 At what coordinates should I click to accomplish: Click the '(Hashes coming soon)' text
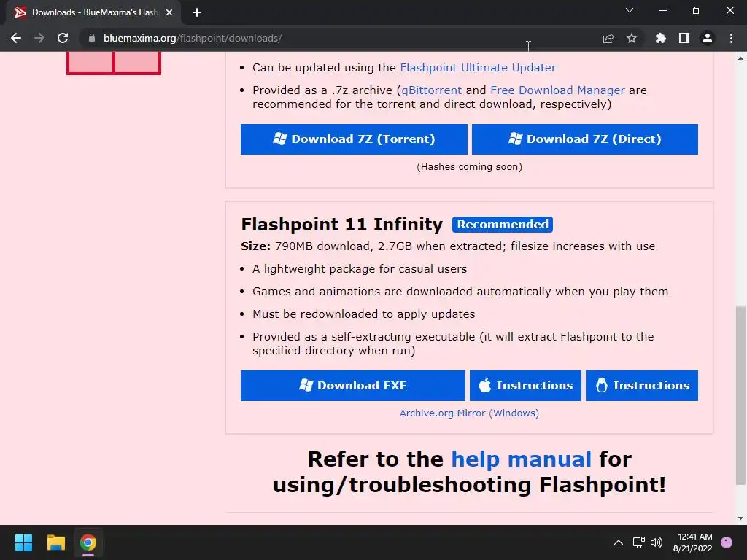tap(469, 167)
